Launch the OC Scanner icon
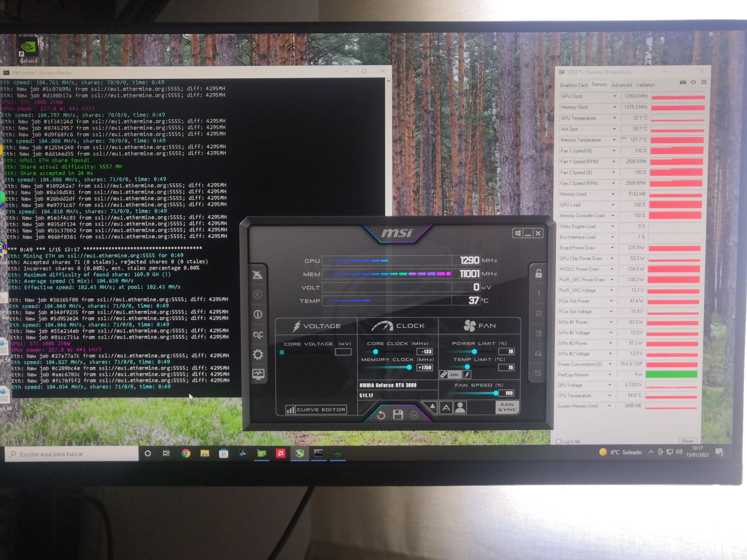 click(258, 335)
